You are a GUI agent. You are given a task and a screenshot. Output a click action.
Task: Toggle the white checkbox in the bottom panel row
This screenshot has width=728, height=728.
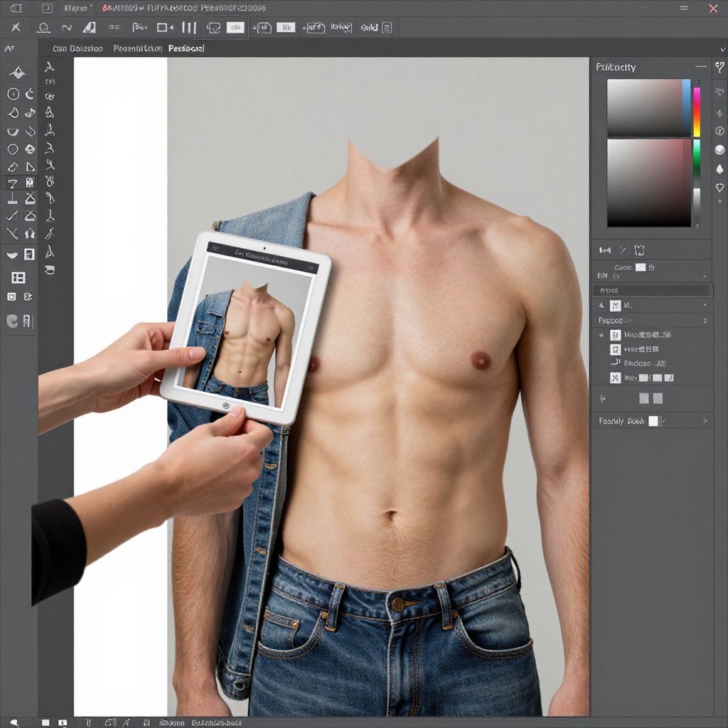coord(653,421)
